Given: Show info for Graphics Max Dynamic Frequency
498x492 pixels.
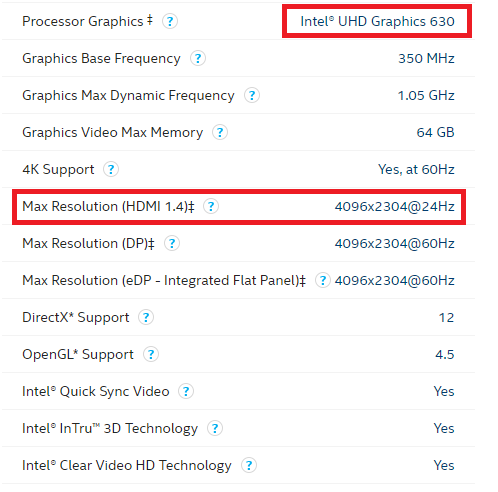Looking at the screenshot, I should [x=252, y=96].
